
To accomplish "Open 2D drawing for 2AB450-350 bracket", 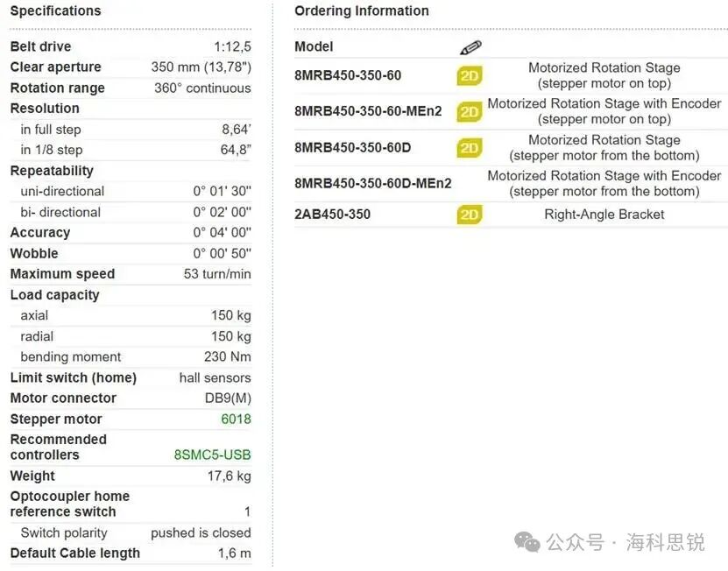I will click(470, 215).
